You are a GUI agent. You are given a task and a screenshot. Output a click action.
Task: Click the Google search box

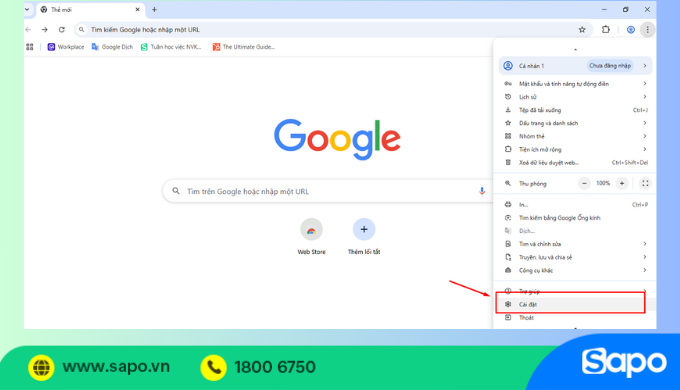click(x=327, y=191)
